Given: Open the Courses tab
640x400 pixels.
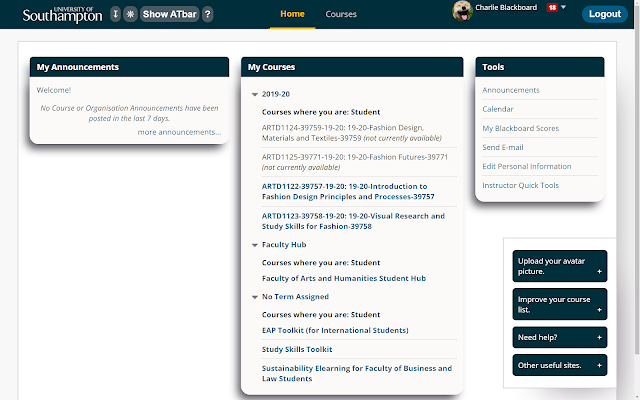Looking at the screenshot, I should 341,14.
